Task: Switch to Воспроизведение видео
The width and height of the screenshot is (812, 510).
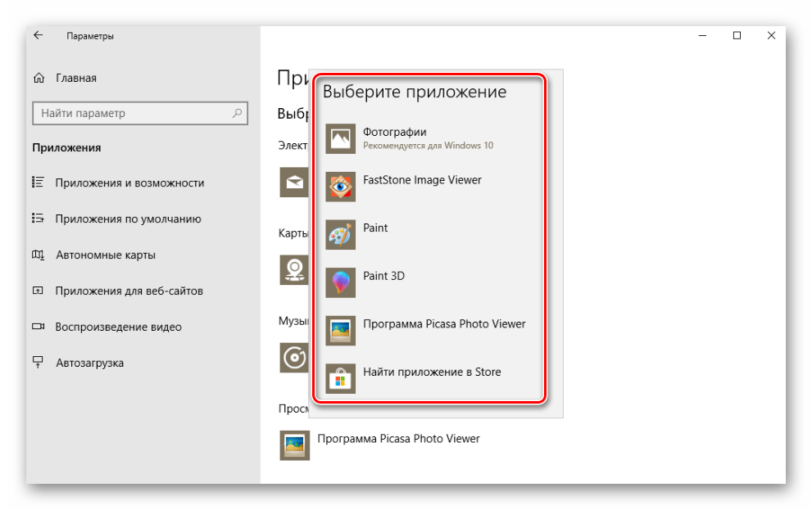Action: [119, 327]
